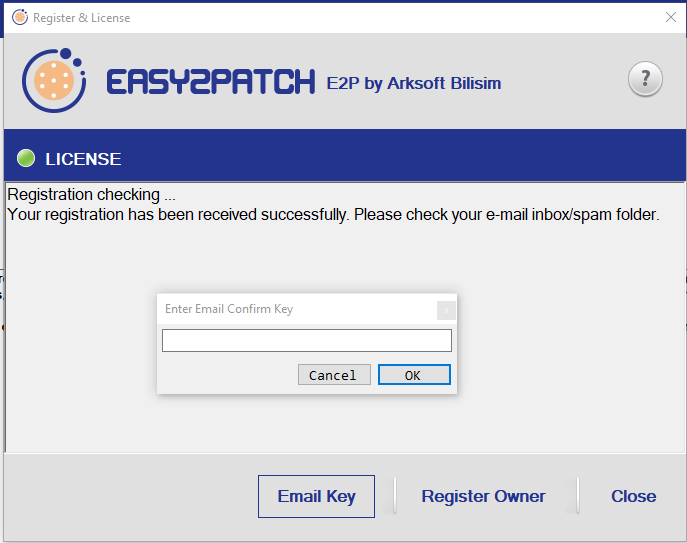Click the "Register & License" window title
The width and height of the screenshot is (687, 543).
tap(81, 18)
